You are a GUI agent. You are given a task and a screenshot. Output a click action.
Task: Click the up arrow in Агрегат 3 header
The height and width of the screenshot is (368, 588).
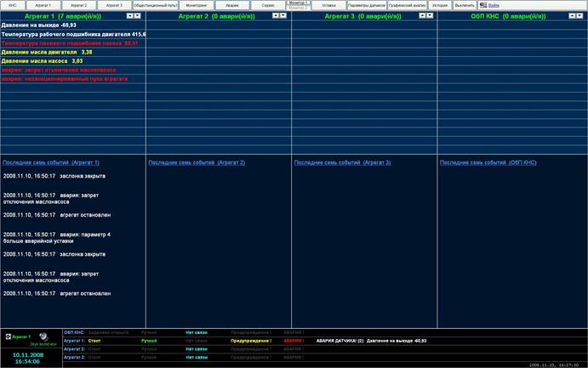tap(422, 16)
